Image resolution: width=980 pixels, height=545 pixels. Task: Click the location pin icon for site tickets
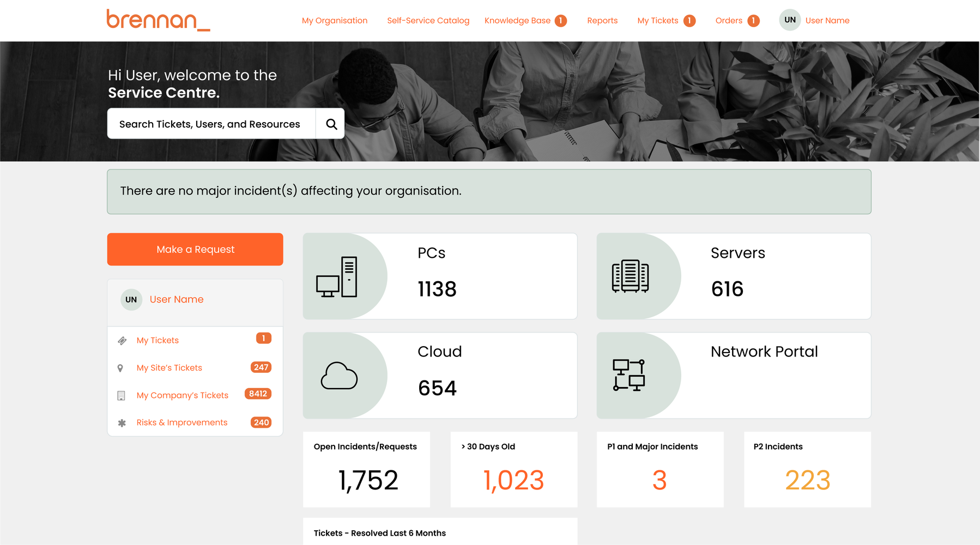[120, 368]
